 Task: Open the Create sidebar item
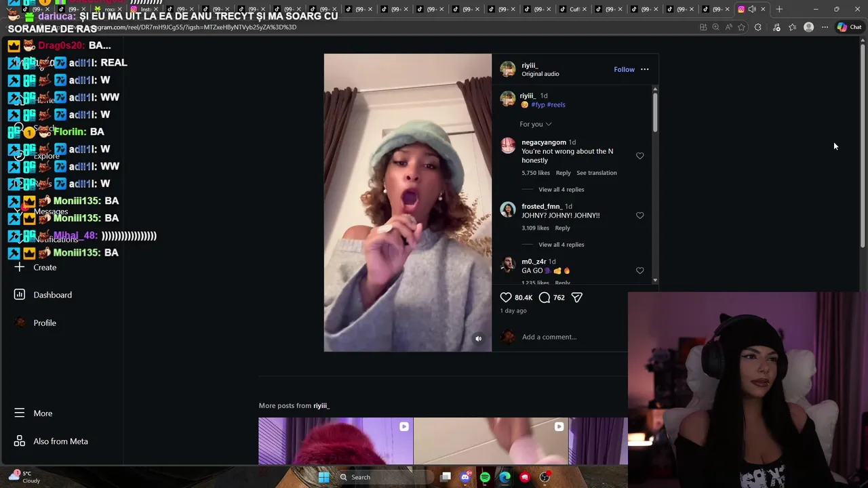point(45,268)
